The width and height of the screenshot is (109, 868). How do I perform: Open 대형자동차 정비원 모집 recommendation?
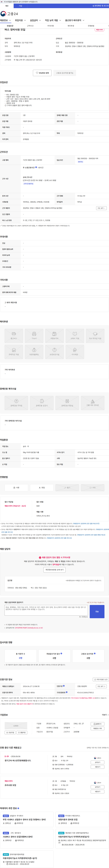pyautogui.click(x=68, y=819)
